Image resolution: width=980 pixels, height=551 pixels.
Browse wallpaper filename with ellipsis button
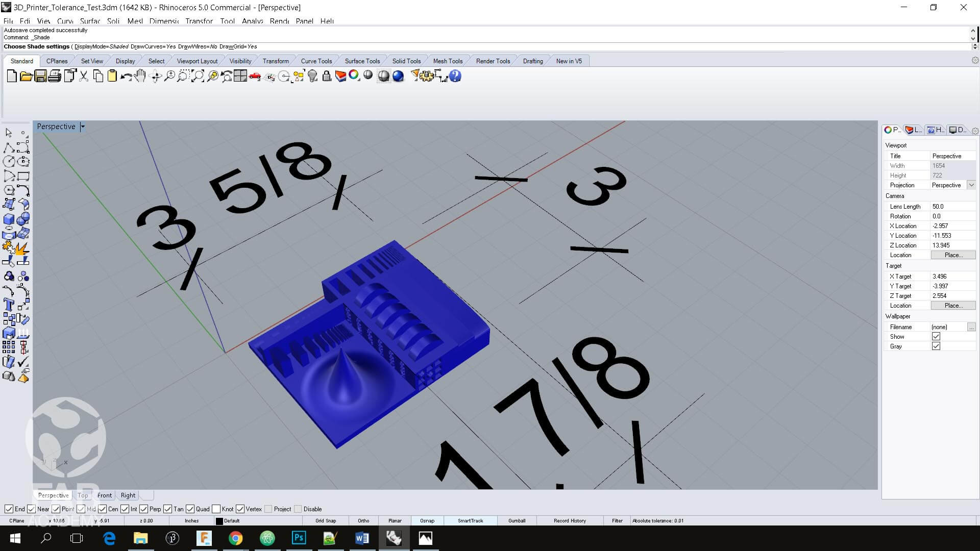click(971, 327)
